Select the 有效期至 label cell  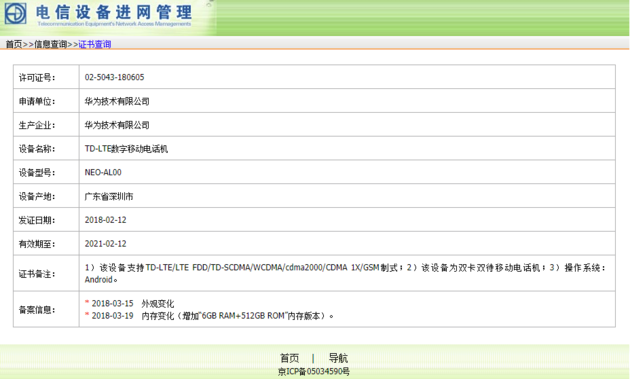pyautogui.click(x=46, y=243)
